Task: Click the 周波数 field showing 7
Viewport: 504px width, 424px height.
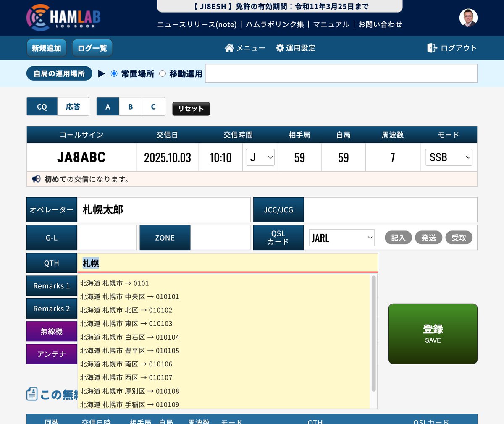Action: pyautogui.click(x=393, y=157)
